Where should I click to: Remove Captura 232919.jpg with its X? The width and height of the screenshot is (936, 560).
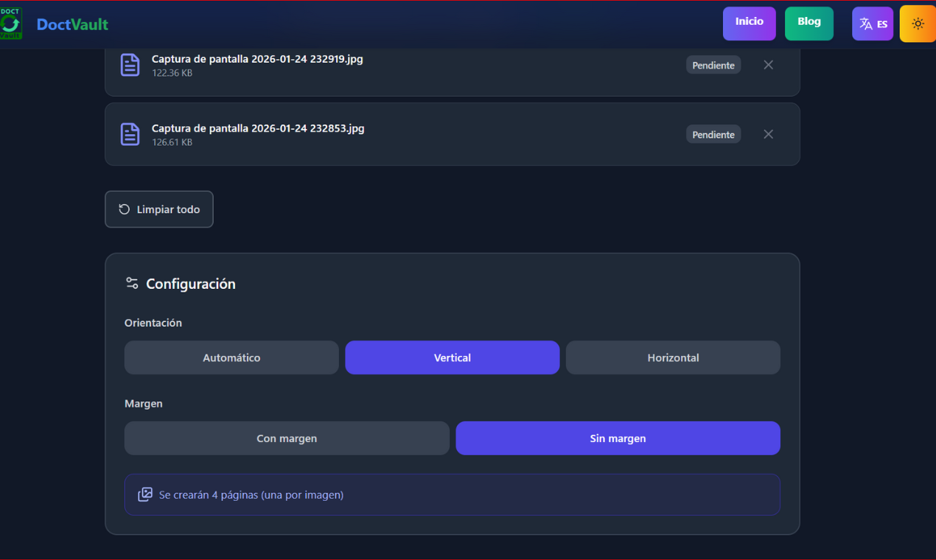(768, 65)
